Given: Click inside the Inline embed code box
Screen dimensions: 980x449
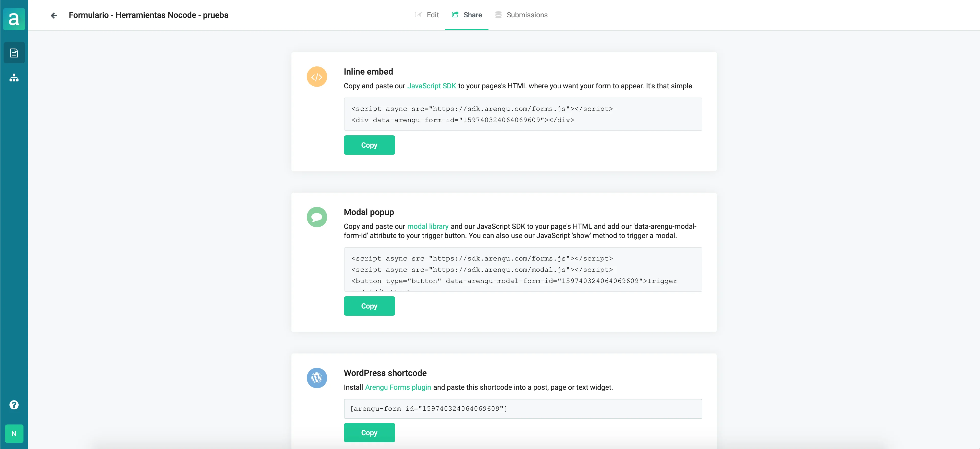Looking at the screenshot, I should coord(523,114).
